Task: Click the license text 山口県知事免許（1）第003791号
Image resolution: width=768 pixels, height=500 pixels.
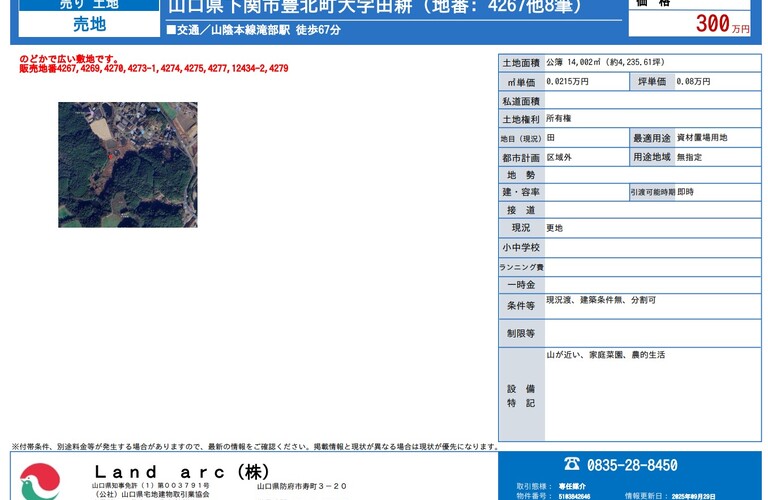Action: tap(150, 485)
